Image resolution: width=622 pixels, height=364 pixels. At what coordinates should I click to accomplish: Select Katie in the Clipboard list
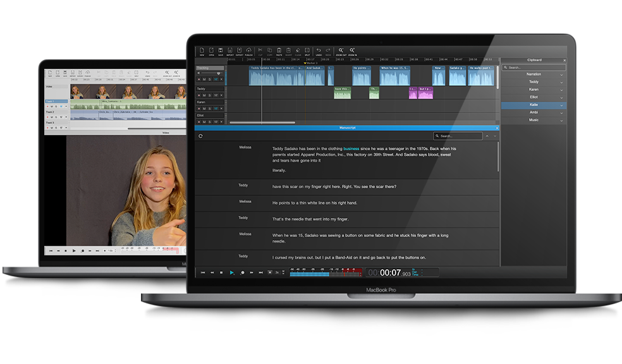point(534,105)
